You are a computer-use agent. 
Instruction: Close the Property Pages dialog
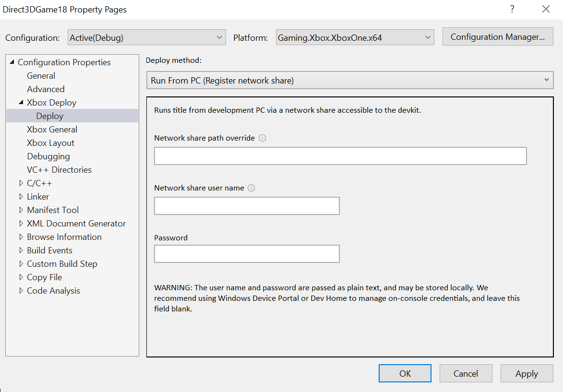point(546,9)
